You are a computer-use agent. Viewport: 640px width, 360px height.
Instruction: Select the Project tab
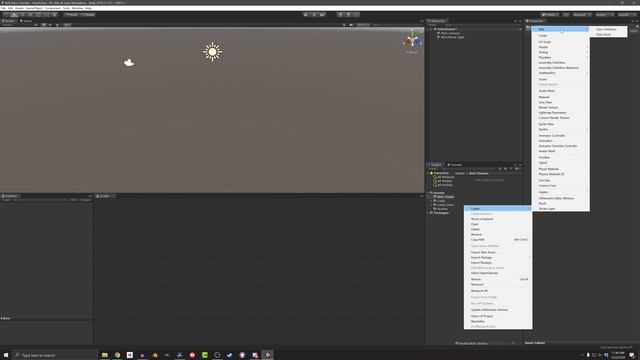(x=436, y=165)
